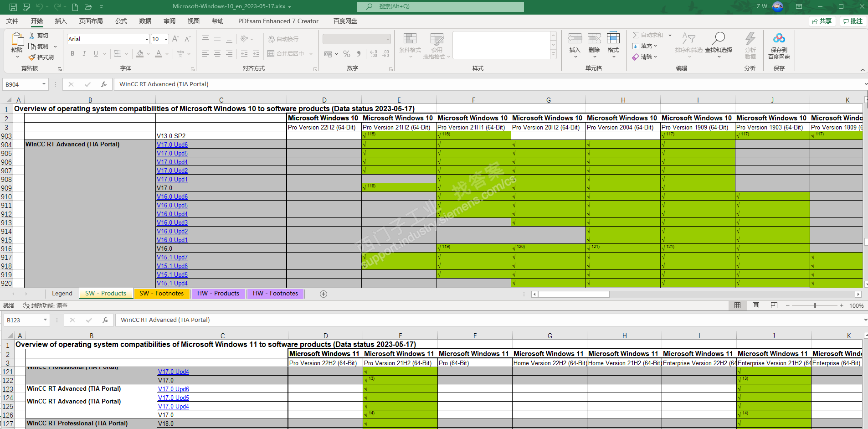The height and width of the screenshot is (429, 868).
Task: Switch to the SW - Footnotes sheet tab
Action: coord(162,294)
